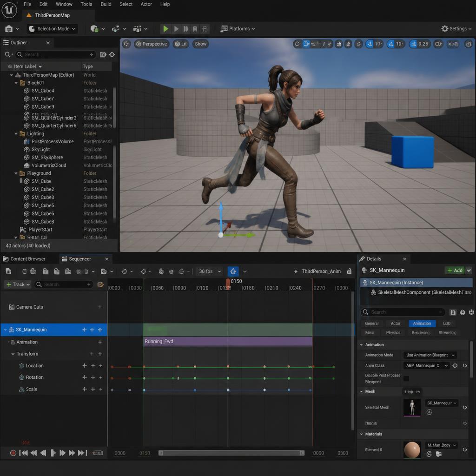476x476 pixels.
Task: Open the Selection Mode dropdown
Action: tap(52, 29)
